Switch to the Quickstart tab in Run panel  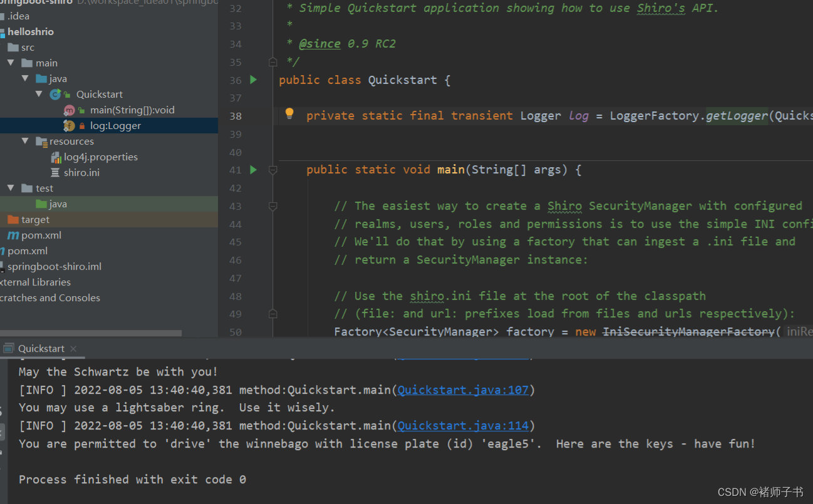coord(41,349)
